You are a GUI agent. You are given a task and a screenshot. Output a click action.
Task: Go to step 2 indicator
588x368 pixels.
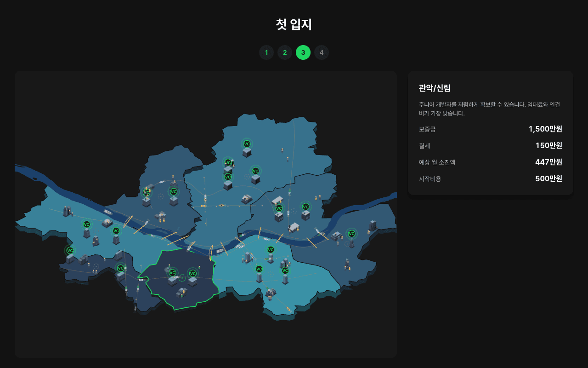pyautogui.click(x=285, y=52)
